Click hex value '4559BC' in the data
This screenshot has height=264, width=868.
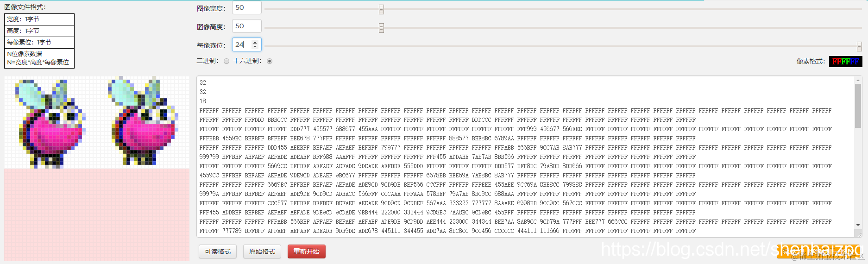click(x=232, y=138)
